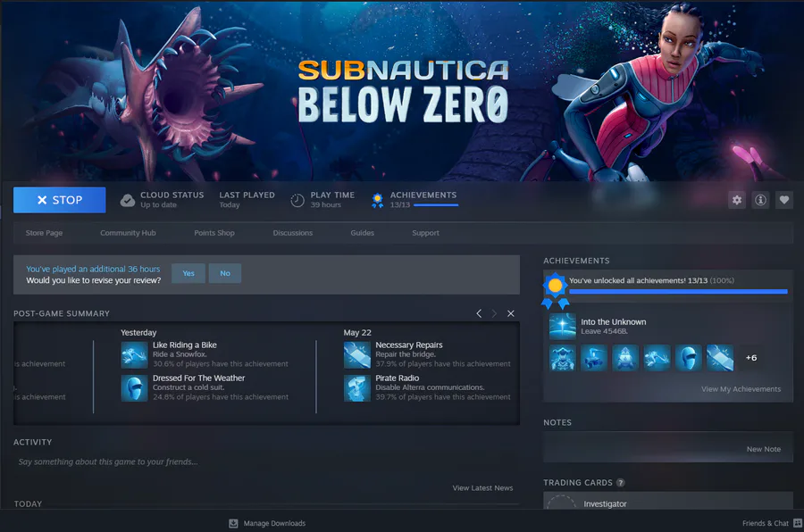Click 'Pirate Radio' achievement title
Image resolution: width=804 pixels, height=532 pixels.
click(x=398, y=378)
